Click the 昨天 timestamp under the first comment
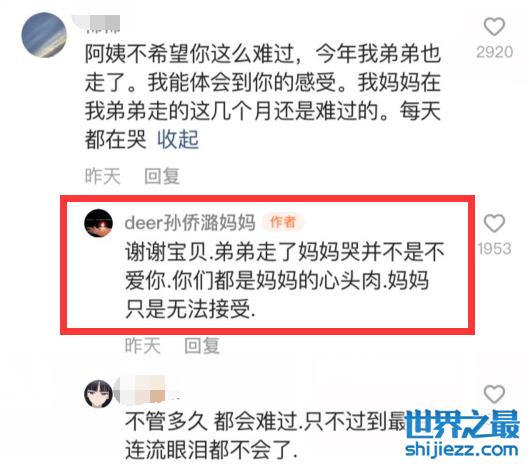The height and width of the screenshot is (464, 529). tap(103, 176)
